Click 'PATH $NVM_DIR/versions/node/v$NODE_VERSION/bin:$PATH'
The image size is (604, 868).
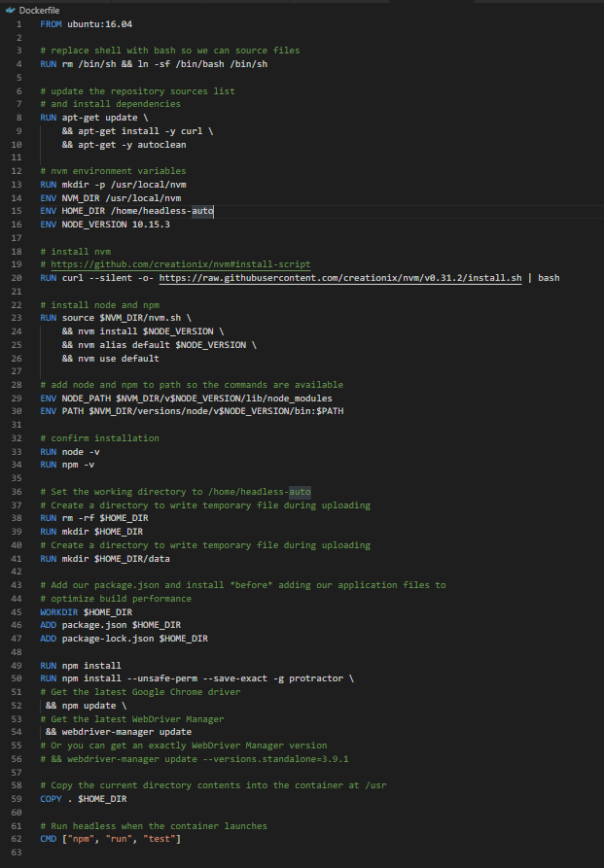tap(203, 411)
